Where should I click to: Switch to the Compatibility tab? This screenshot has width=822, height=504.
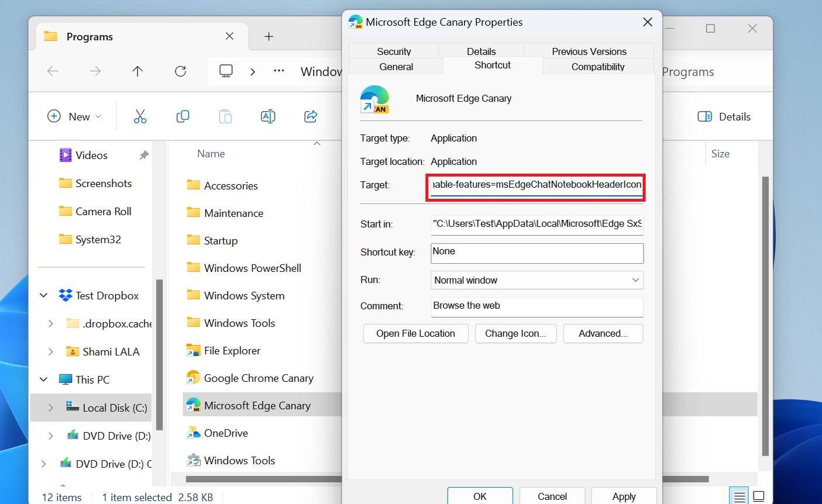click(597, 66)
